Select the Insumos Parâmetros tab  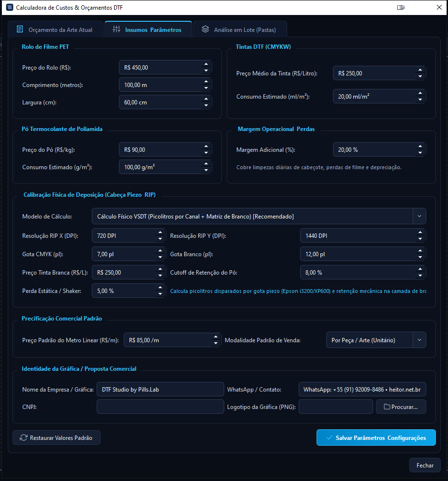[148, 29]
